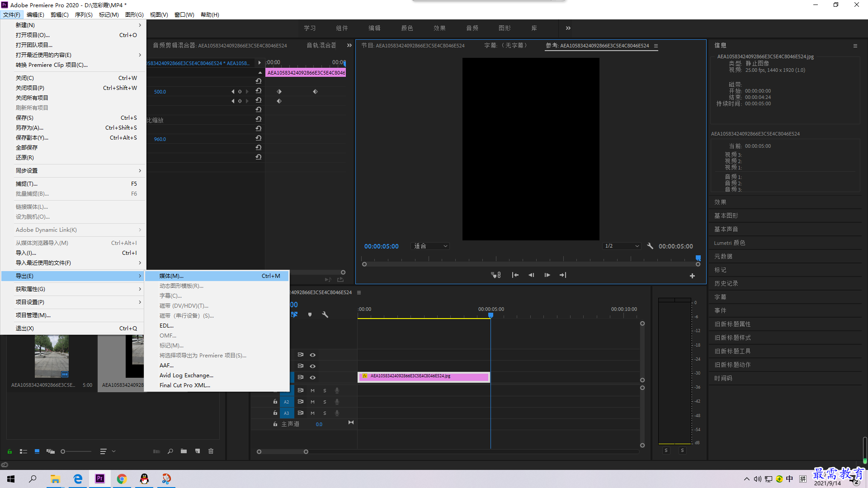Image resolution: width=868 pixels, height=488 pixels.
Task: Open the 1/2 playback resolution dropdown
Action: click(622, 246)
